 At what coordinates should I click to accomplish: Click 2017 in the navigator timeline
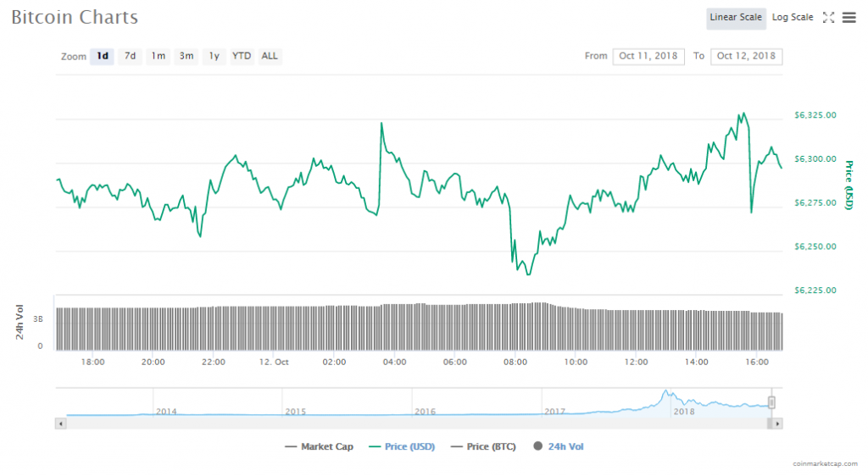554,412
